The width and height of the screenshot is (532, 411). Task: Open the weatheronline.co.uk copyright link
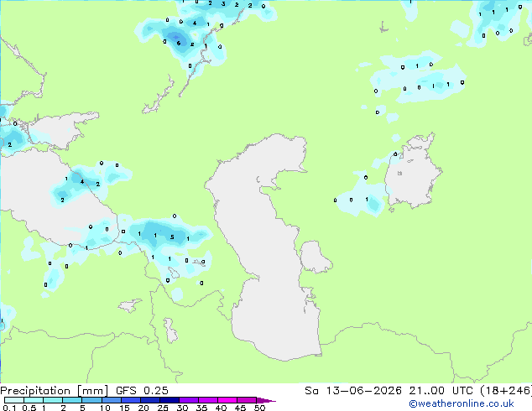(x=462, y=403)
